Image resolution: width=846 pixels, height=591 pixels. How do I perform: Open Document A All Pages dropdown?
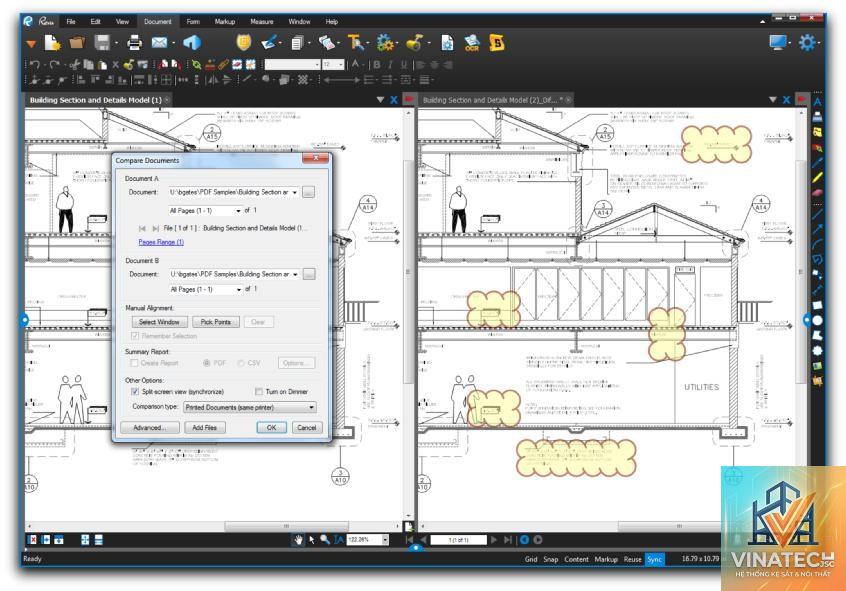pos(238,210)
